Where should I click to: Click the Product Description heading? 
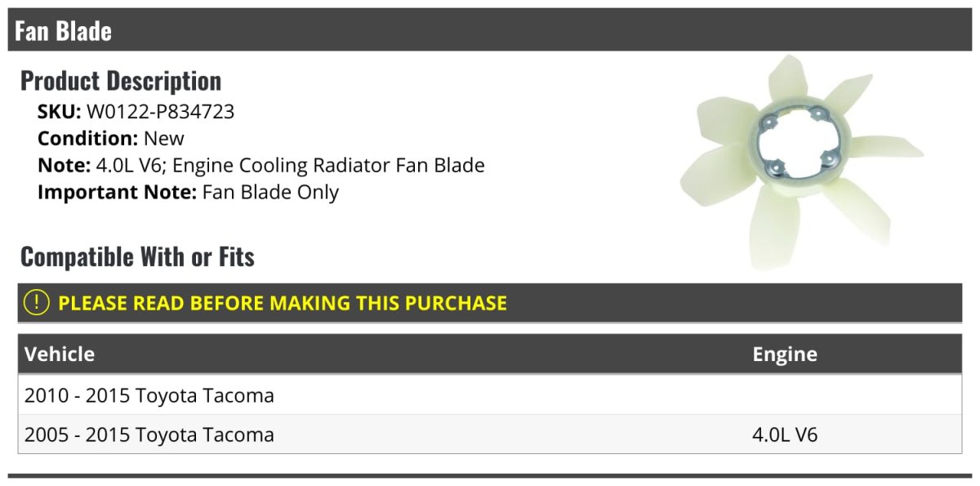(x=121, y=81)
